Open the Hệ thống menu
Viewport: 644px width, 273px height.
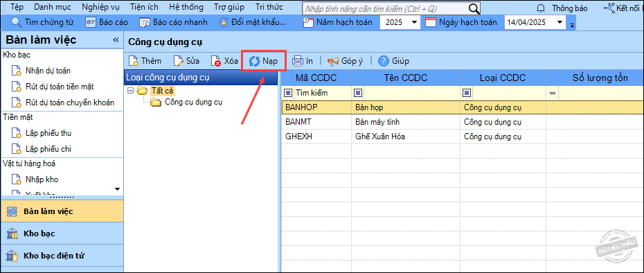coord(186,8)
